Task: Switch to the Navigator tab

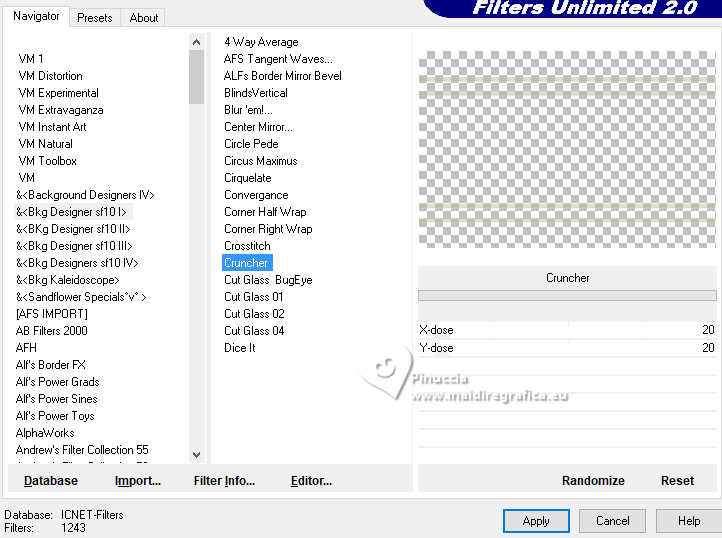Action: 36,17
